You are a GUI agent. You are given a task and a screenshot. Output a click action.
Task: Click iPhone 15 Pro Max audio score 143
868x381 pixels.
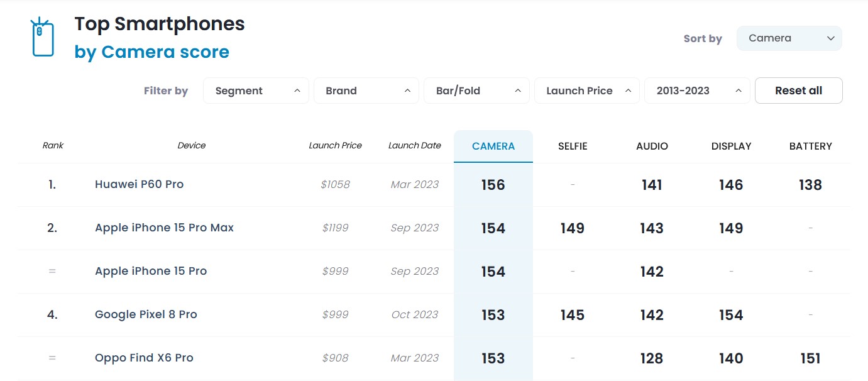coord(652,228)
